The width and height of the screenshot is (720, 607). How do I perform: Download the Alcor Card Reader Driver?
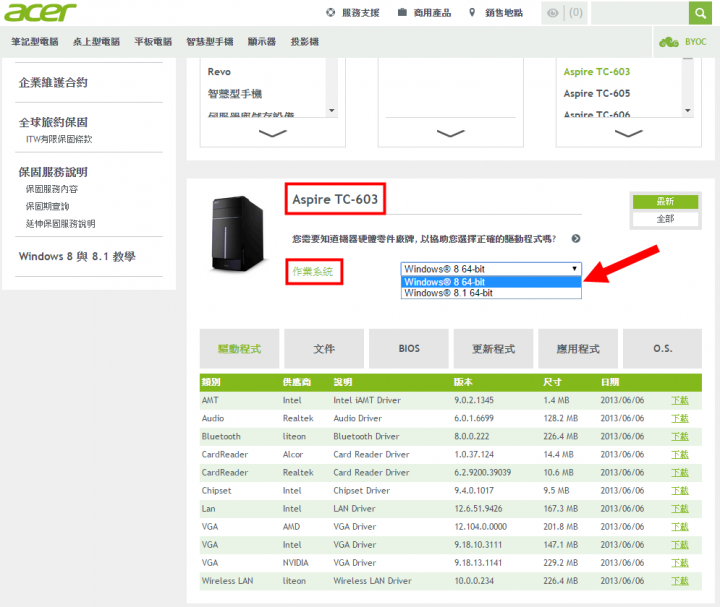point(680,455)
